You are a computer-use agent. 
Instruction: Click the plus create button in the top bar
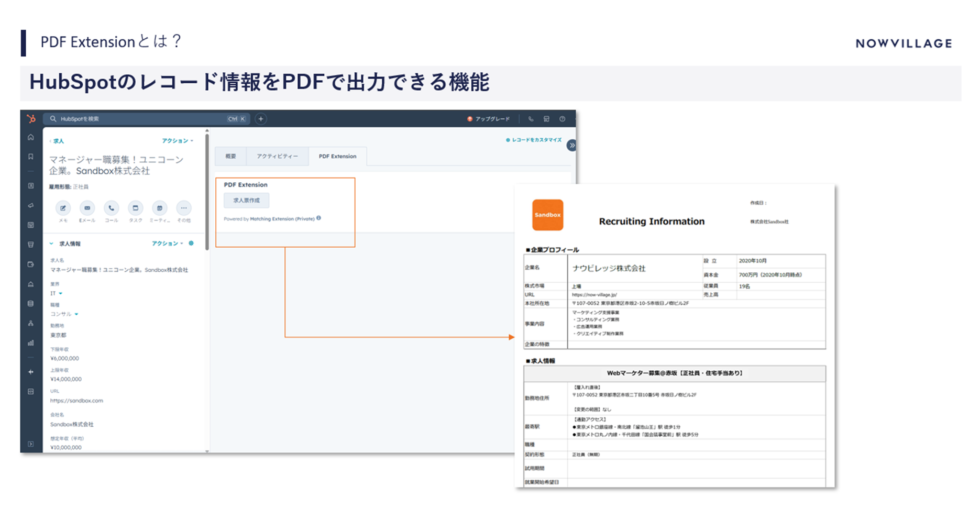click(261, 119)
